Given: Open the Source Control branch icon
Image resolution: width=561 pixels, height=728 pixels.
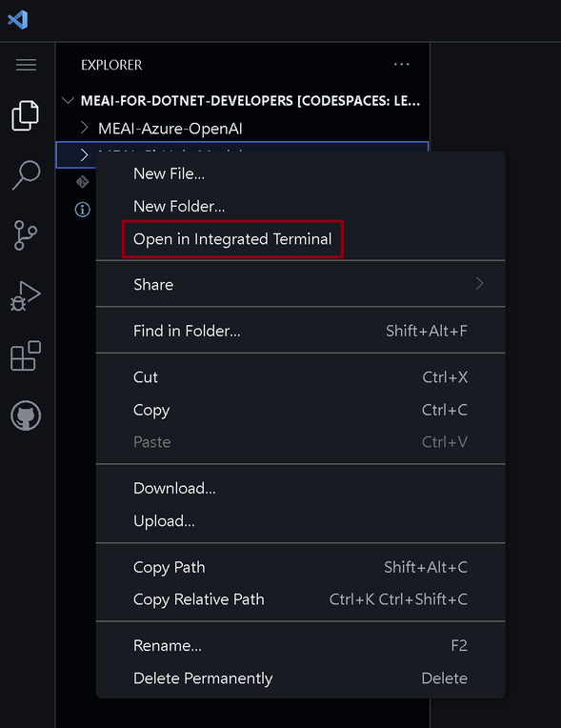Looking at the screenshot, I should coord(26,235).
